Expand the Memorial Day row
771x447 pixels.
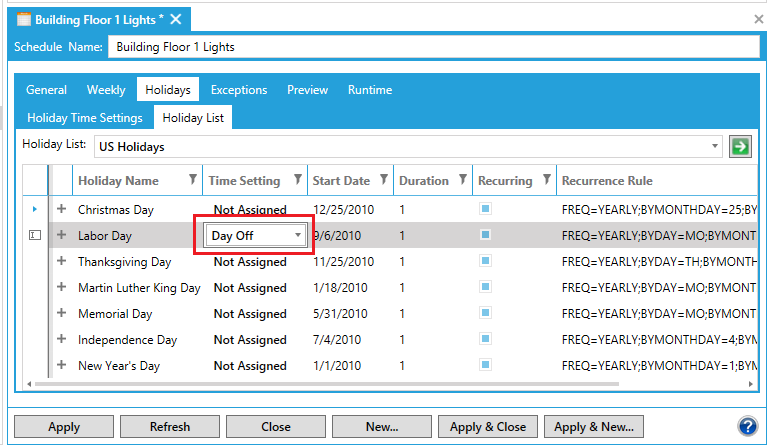tap(61, 313)
